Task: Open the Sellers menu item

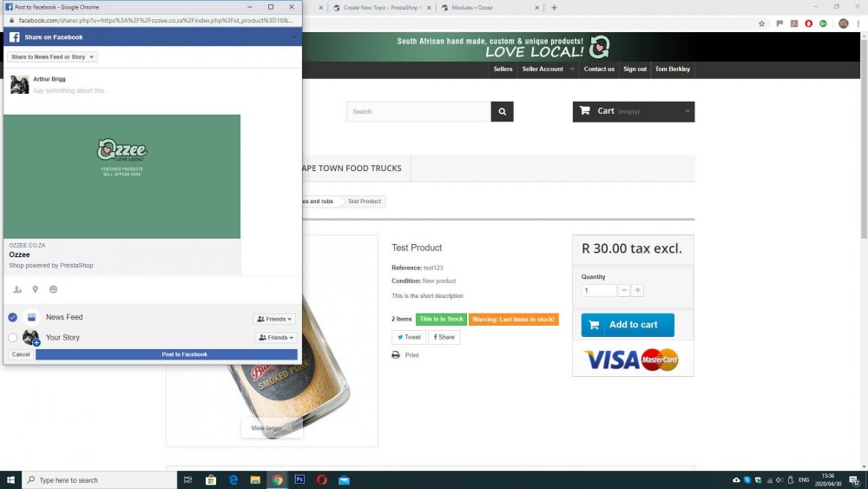Action: point(503,69)
